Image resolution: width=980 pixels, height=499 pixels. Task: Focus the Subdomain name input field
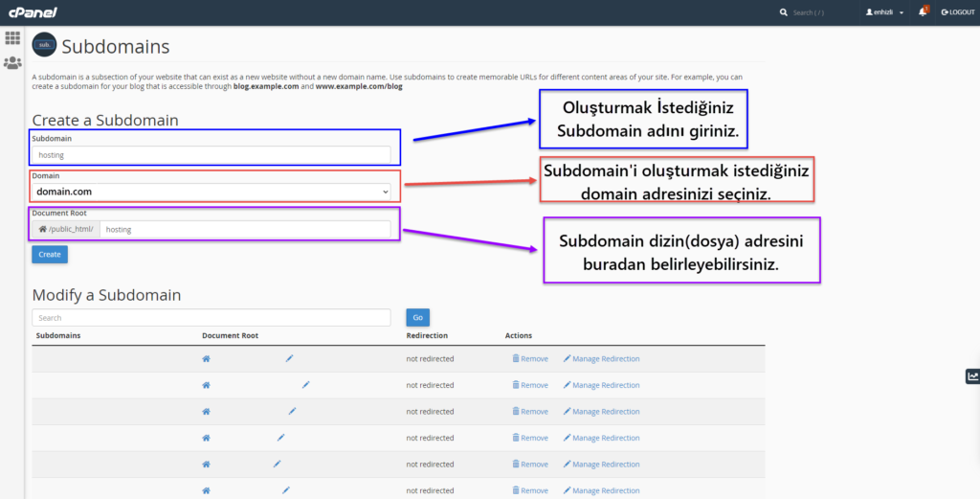pos(211,154)
